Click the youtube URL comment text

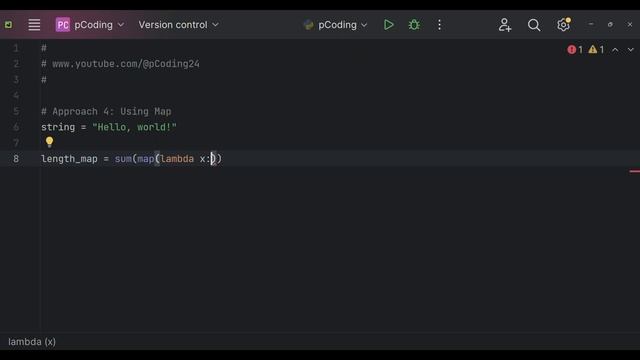tap(126, 64)
